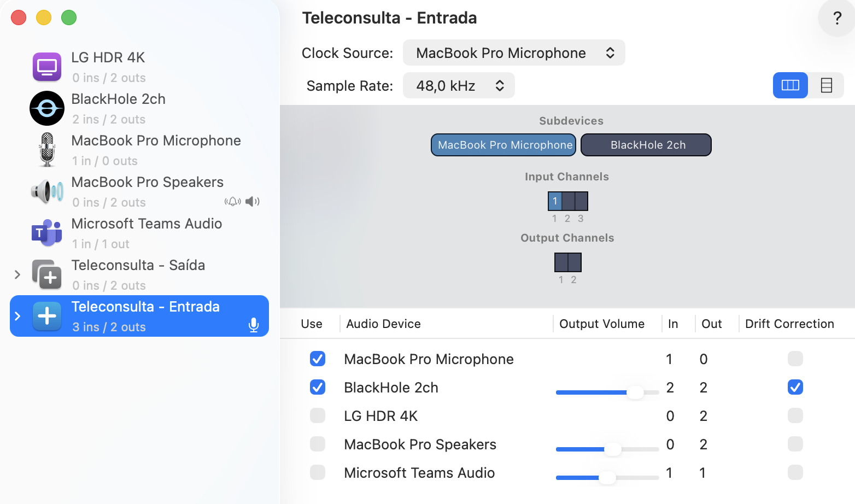Click the Teleconsulta - Entrada title heading
Screen dimensions: 855x504
pos(389,18)
